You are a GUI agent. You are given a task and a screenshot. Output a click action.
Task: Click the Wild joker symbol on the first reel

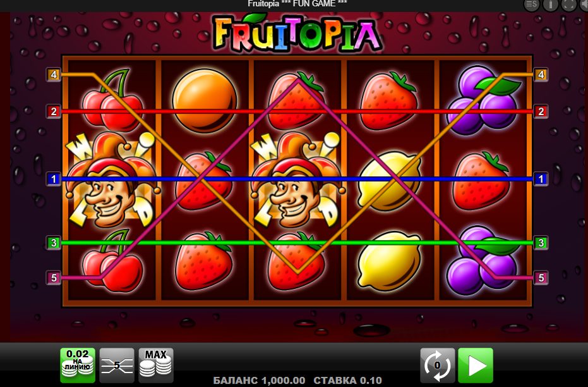click(x=112, y=180)
